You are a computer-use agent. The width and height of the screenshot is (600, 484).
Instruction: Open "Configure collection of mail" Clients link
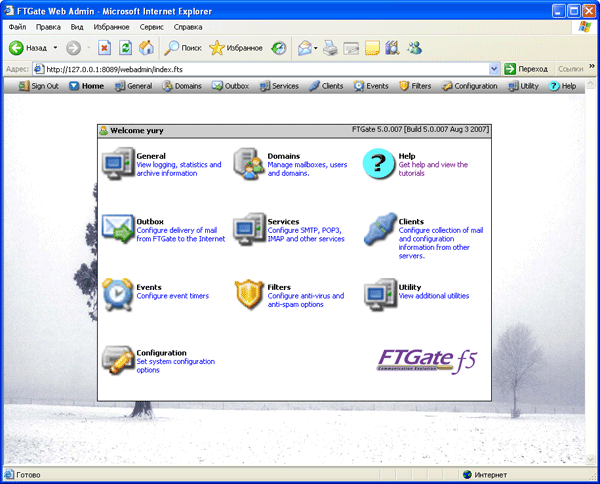click(x=441, y=243)
